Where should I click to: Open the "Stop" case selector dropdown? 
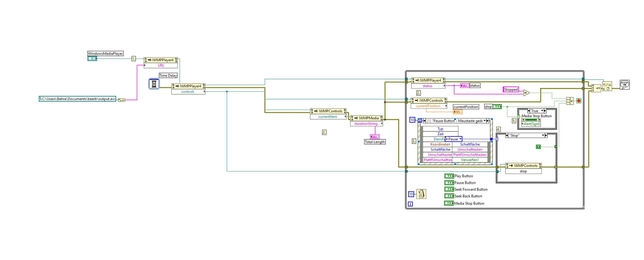(543, 135)
